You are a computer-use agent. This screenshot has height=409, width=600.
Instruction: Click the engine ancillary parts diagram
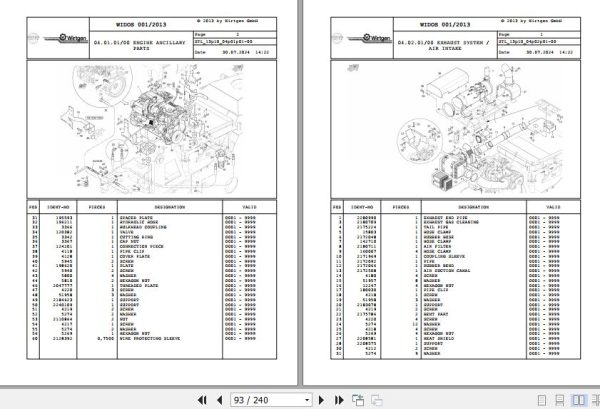pos(152,129)
